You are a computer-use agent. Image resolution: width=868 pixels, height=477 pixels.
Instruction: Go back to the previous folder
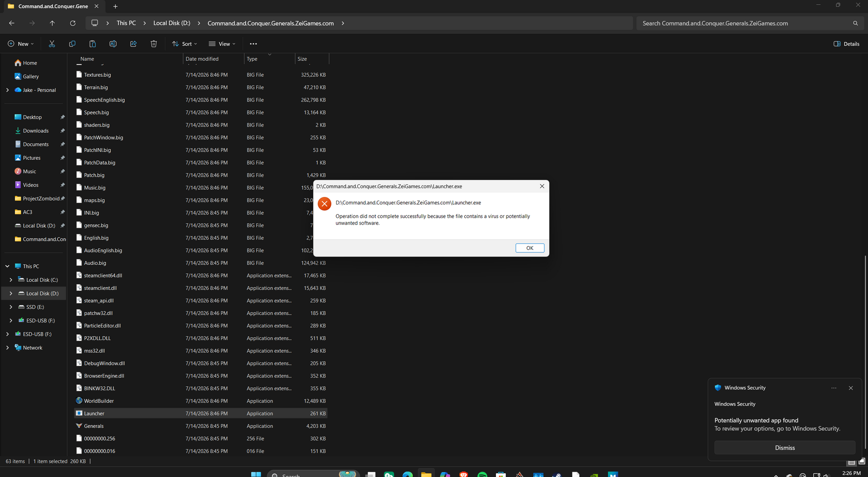pos(12,23)
